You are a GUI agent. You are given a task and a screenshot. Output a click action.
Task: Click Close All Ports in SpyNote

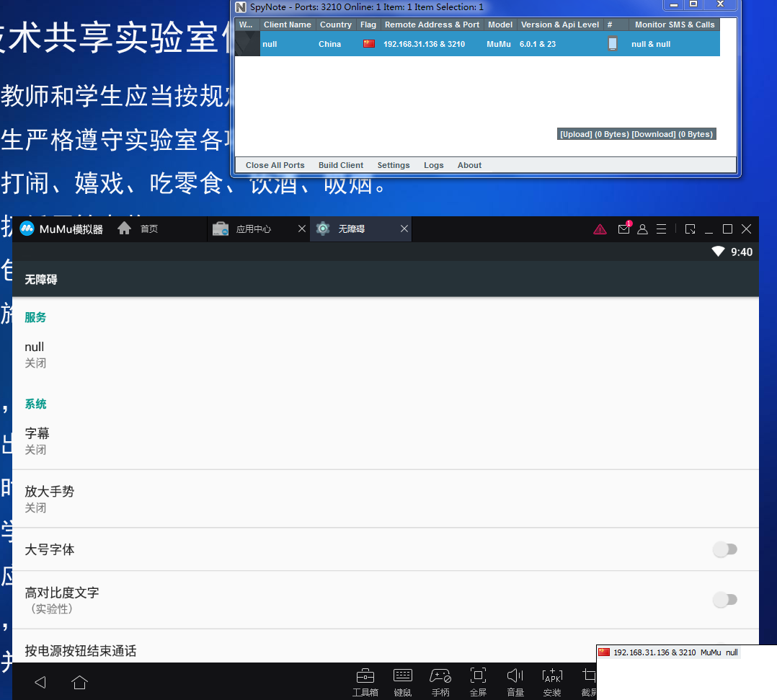pyautogui.click(x=275, y=165)
